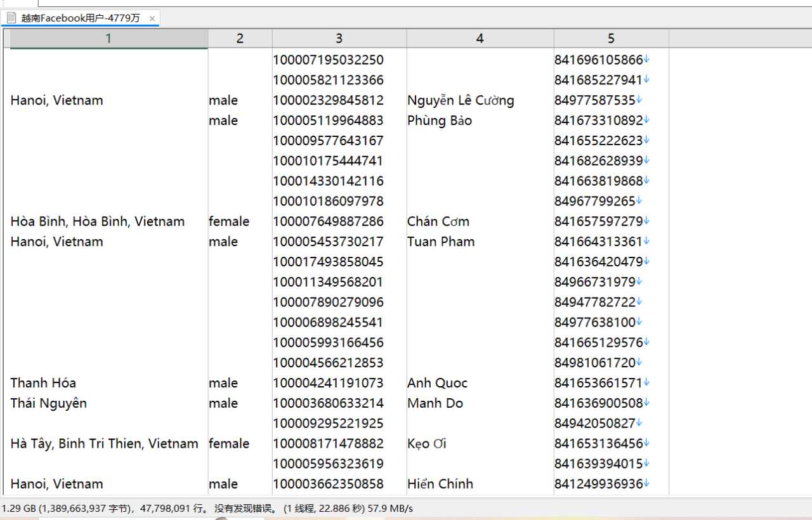The height and width of the screenshot is (520, 812).
Task: Click the ID 100005119964883
Action: pyautogui.click(x=329, y=120)
